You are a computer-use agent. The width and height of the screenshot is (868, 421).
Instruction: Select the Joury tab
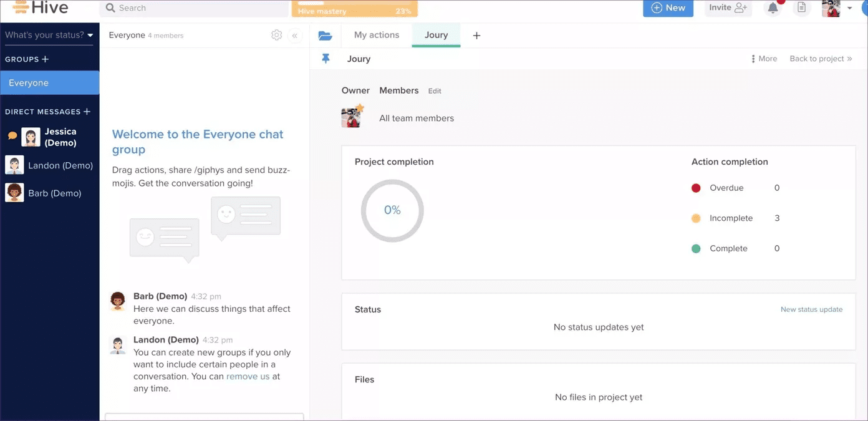point(436,35)
